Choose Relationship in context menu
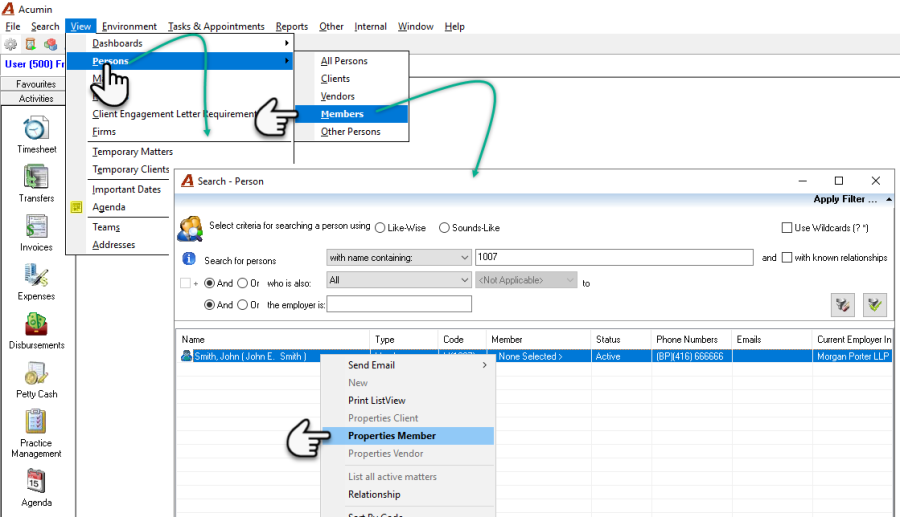The image size is (900, 517). [374, 495]
